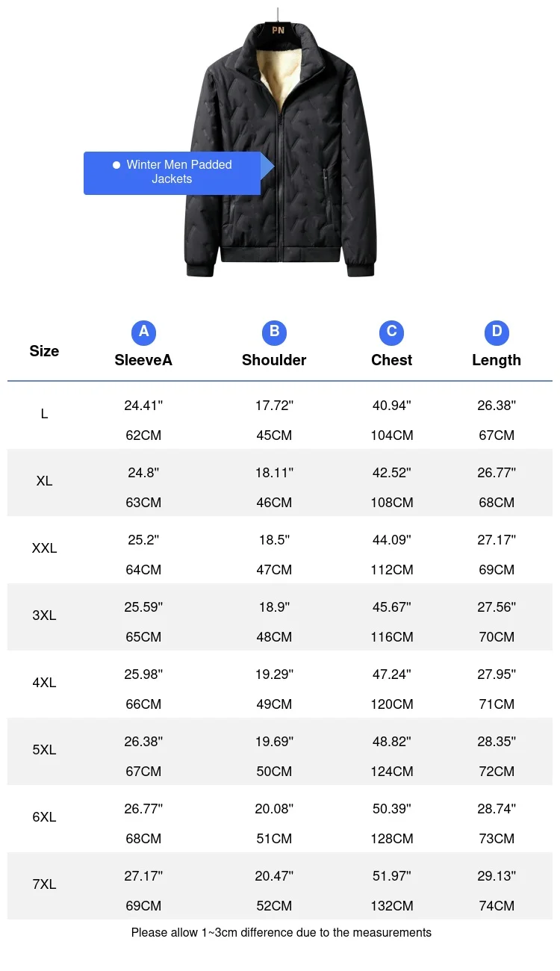Select the Shoulder column header
Viewport: 560px width, 971px height.
click(274, 360)
